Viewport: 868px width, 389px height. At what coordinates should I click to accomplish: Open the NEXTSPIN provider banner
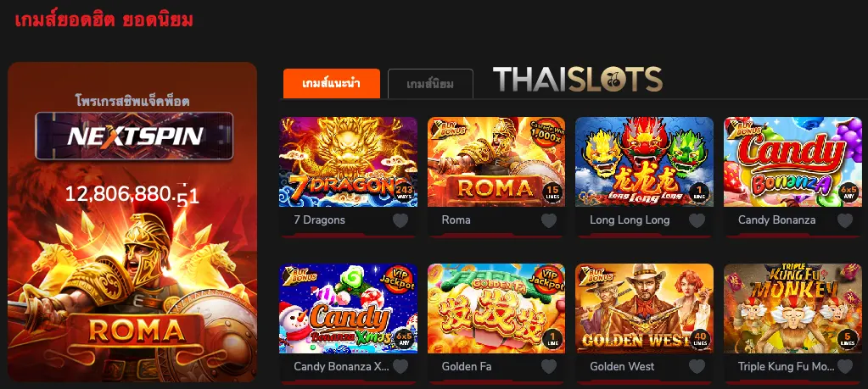click(134, 136)
